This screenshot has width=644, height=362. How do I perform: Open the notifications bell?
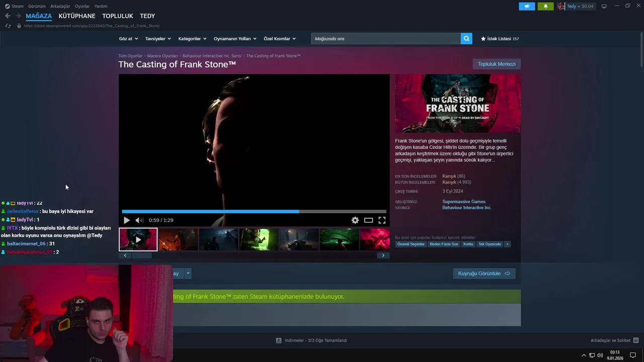tap(545, 6)
